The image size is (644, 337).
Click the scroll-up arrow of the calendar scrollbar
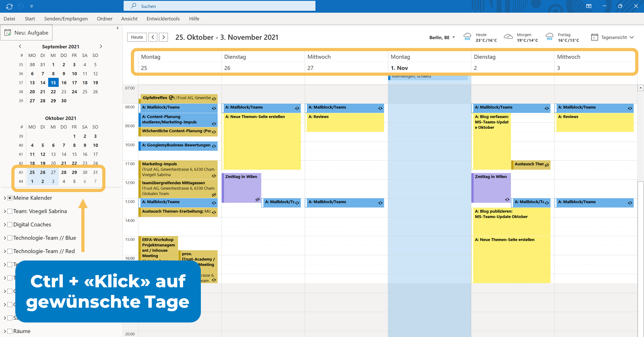tap(640, 88)
